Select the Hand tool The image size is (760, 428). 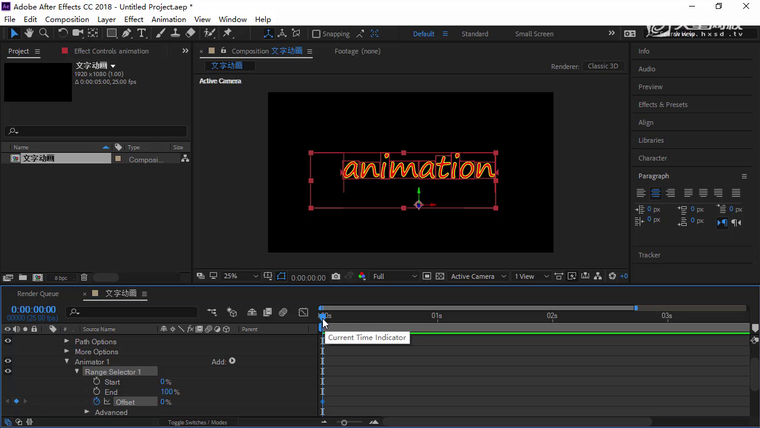click(x=29, y=33)
